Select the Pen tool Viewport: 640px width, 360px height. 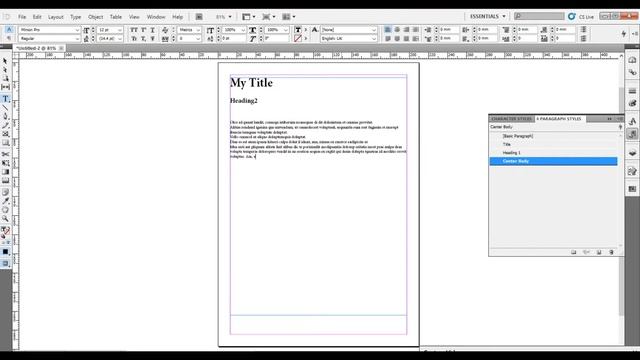click(5, 116)
